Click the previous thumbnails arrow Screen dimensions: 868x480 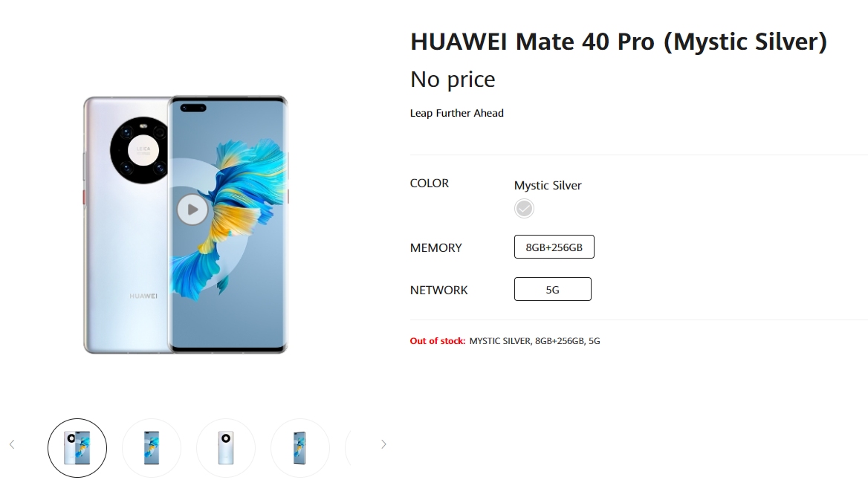tap(12, 444)
